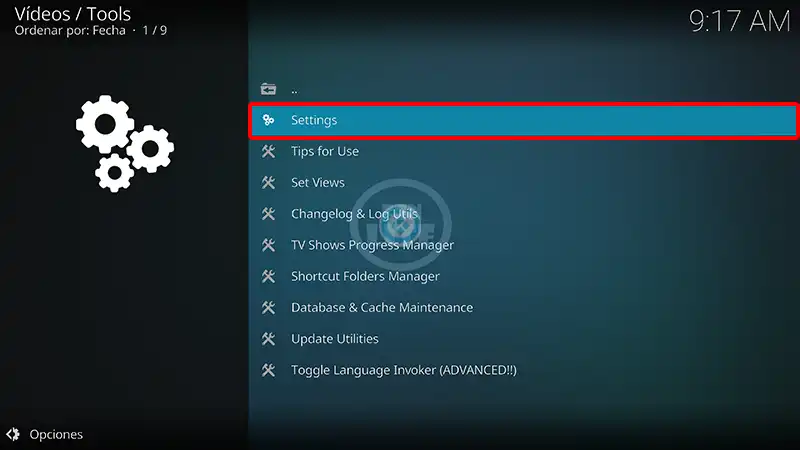Click the Opciones gear icon
This screenshot has height=450, width=800.
(x=13, y=434)
